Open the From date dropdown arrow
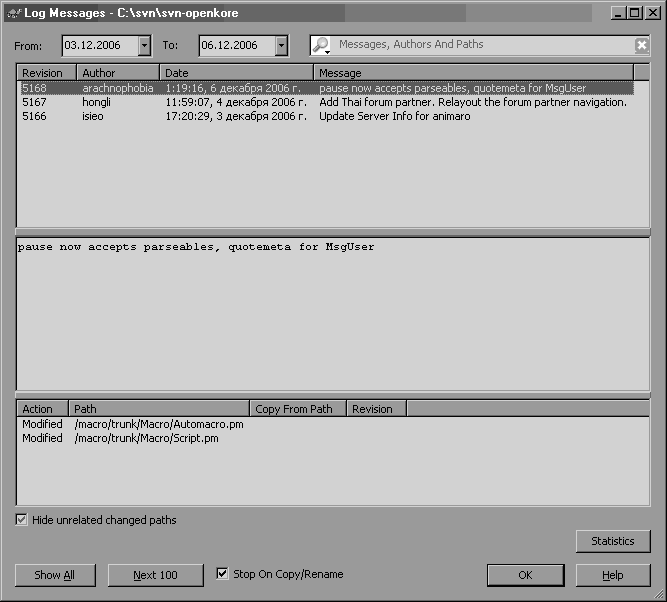This screenshot has height=602, width=667. point(145,46)
